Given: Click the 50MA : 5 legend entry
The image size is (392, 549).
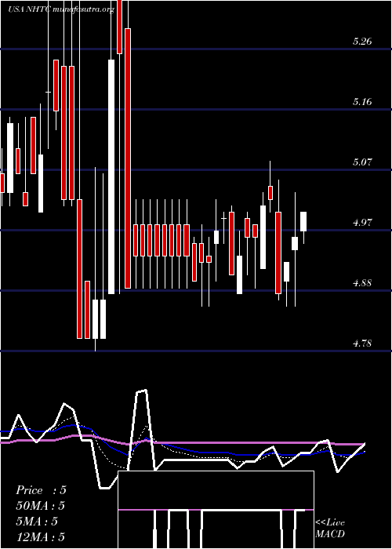Looking at the screenshot, I should coord(41,506).
